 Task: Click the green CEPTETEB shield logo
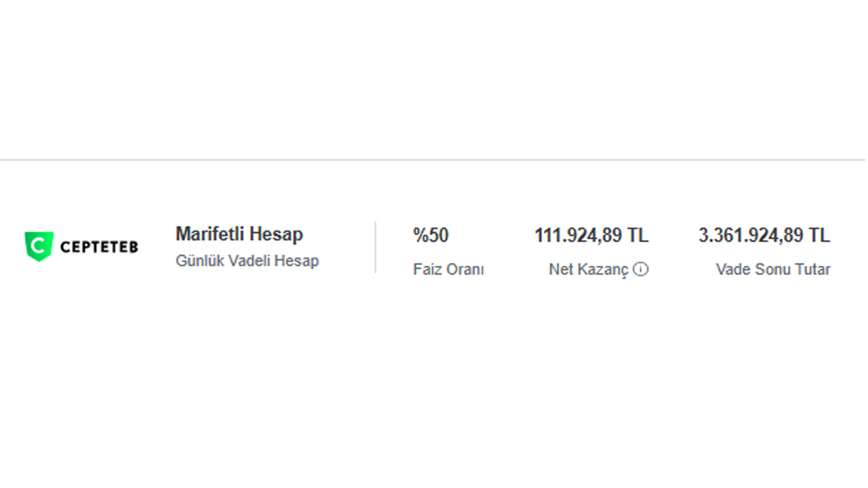(x=39, y=246)
